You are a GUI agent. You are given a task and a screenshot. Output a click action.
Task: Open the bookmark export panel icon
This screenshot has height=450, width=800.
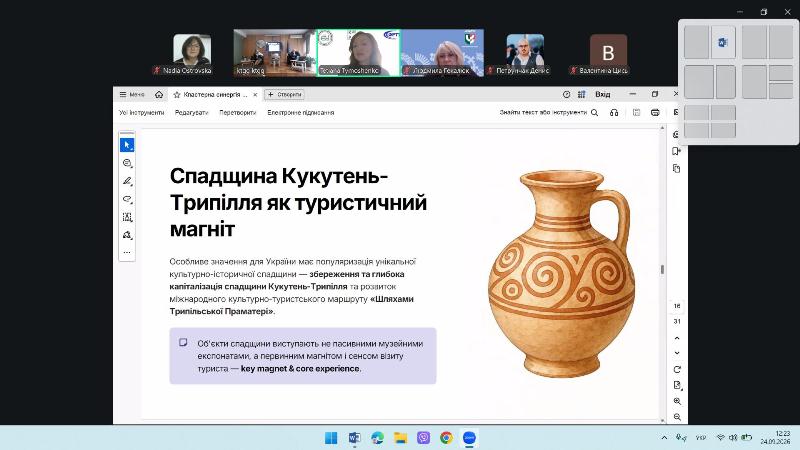pos(677,152)
